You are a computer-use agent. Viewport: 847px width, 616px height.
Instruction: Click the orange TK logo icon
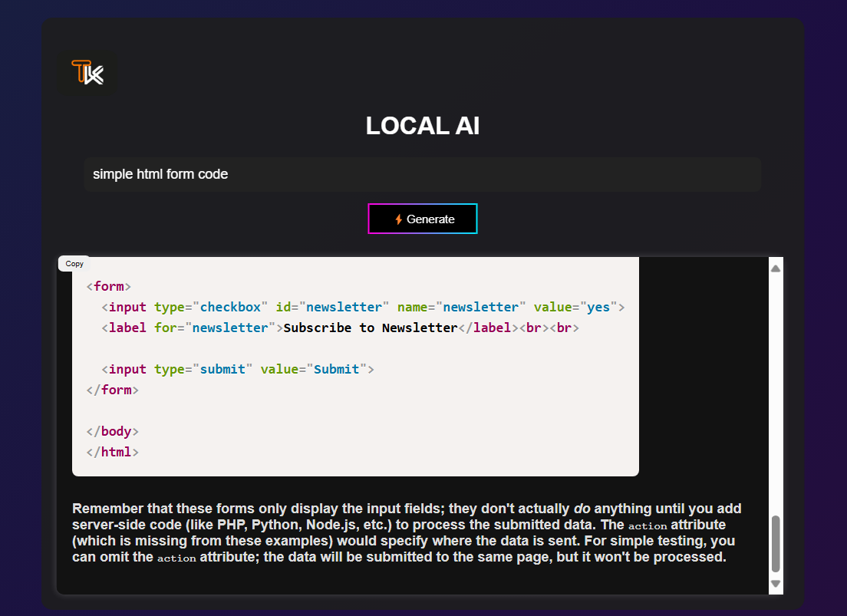click(x=88, y=73)
